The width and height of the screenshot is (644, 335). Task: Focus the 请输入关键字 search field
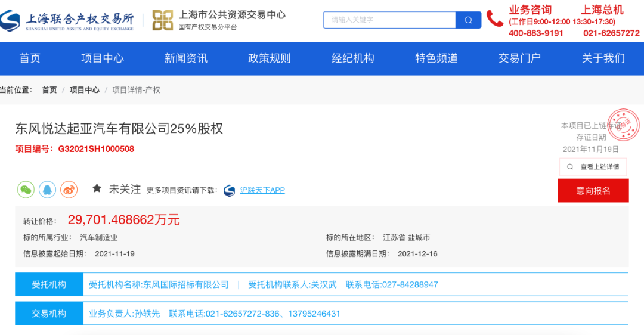point(389,20)
